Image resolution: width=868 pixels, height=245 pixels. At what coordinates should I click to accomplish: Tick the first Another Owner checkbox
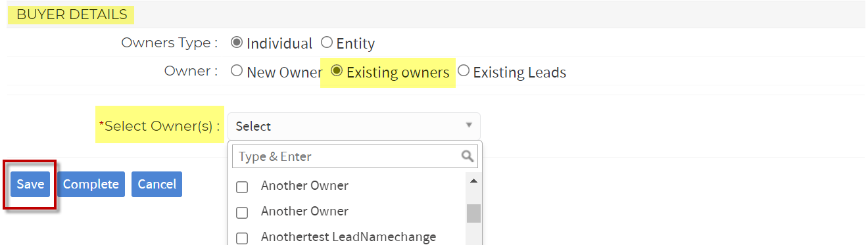(x=242, y=187)
